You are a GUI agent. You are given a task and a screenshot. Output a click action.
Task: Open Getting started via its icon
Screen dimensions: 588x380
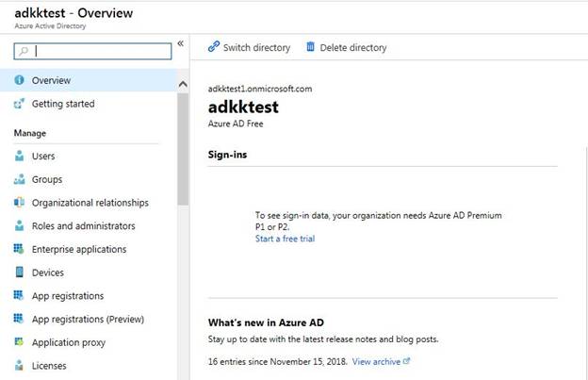(19, 104)
